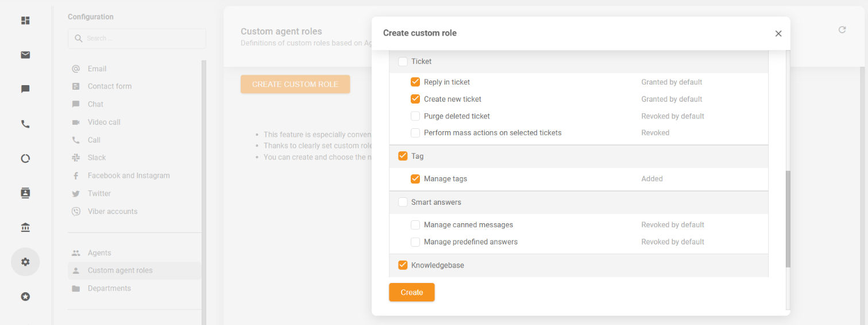The height and width of the screenshot is (325, 868).
Task: Toggle the Knowledgebase group checkbox
Action: 403,266
